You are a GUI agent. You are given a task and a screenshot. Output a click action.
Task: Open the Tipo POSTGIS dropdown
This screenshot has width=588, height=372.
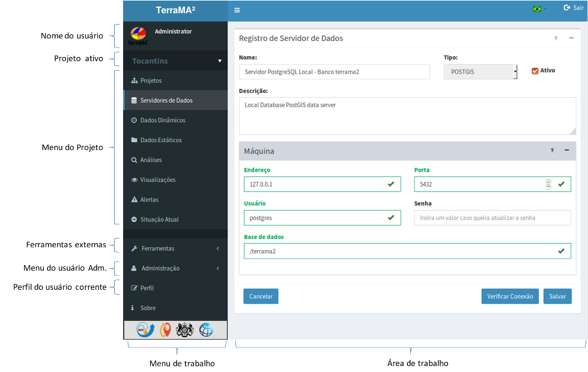point(480,72)
